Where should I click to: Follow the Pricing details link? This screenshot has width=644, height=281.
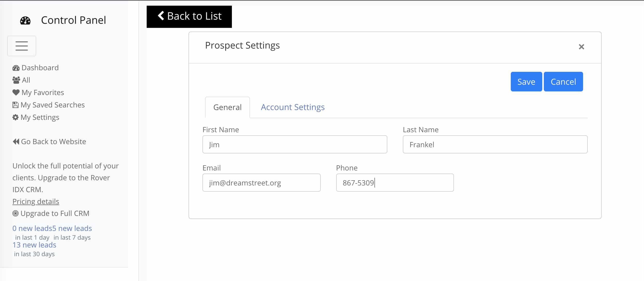[x=36, y=201]
